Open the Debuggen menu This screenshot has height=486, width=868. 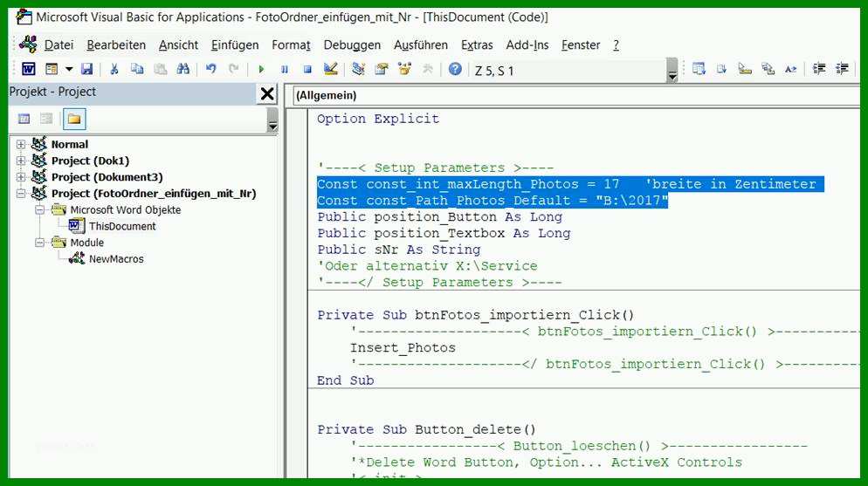click(352, 44)
